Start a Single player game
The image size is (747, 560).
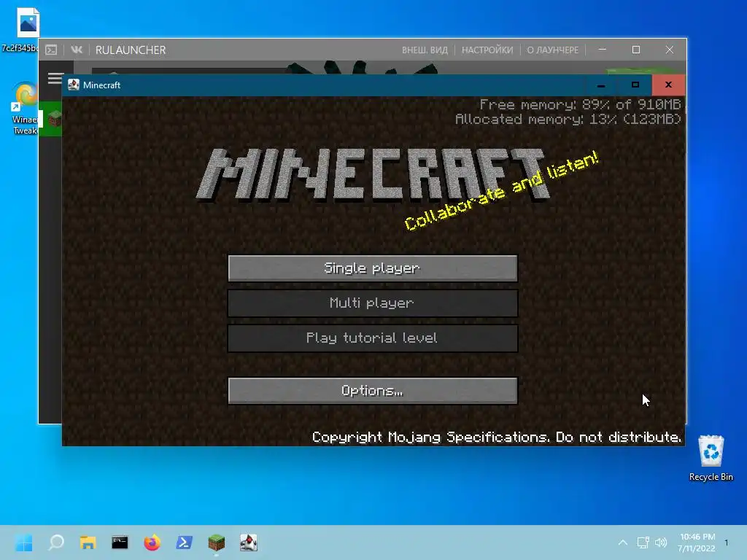373,268
